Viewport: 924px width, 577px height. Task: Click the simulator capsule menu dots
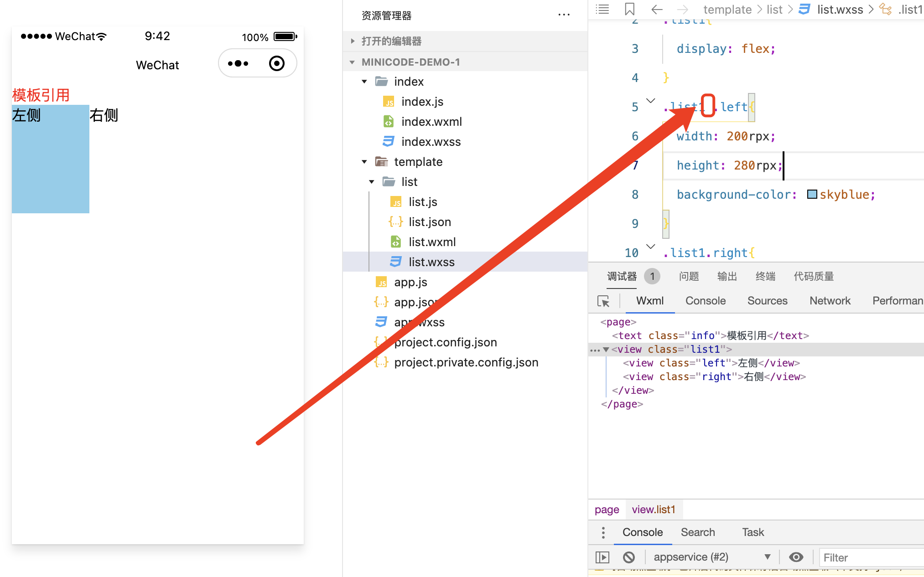click(238, 63)
